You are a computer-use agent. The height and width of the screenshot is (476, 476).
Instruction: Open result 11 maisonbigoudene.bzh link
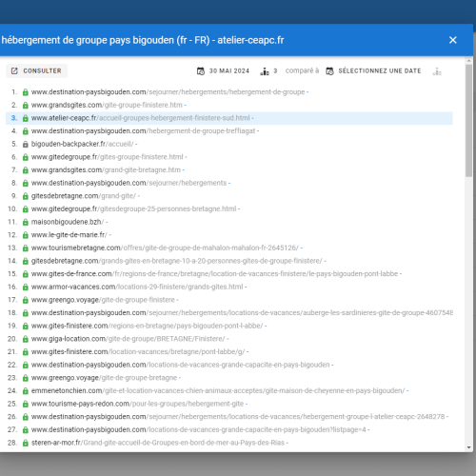tap(68, 222)
